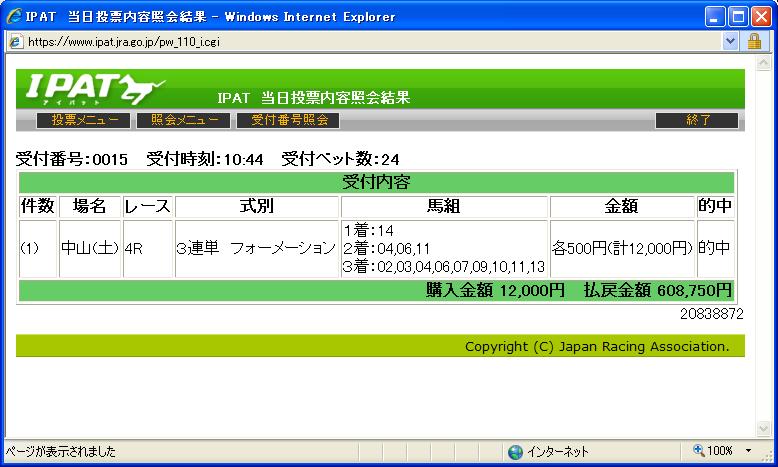This screenshot has height=467, width=778.
Task: Click the 中山(土) venue cell
Action: pos(90,248)
